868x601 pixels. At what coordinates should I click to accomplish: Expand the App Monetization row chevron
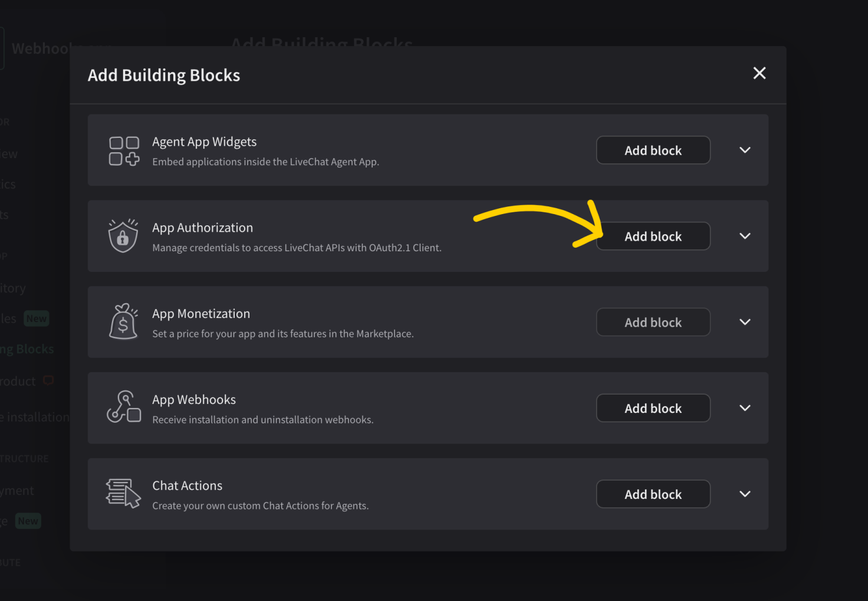tap(745, 322)
